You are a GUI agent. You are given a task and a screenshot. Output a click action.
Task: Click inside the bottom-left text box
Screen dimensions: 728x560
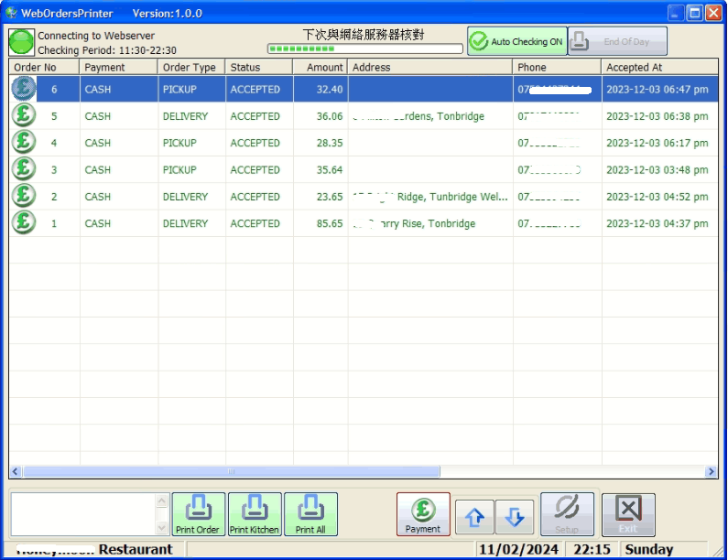(82, 514)
